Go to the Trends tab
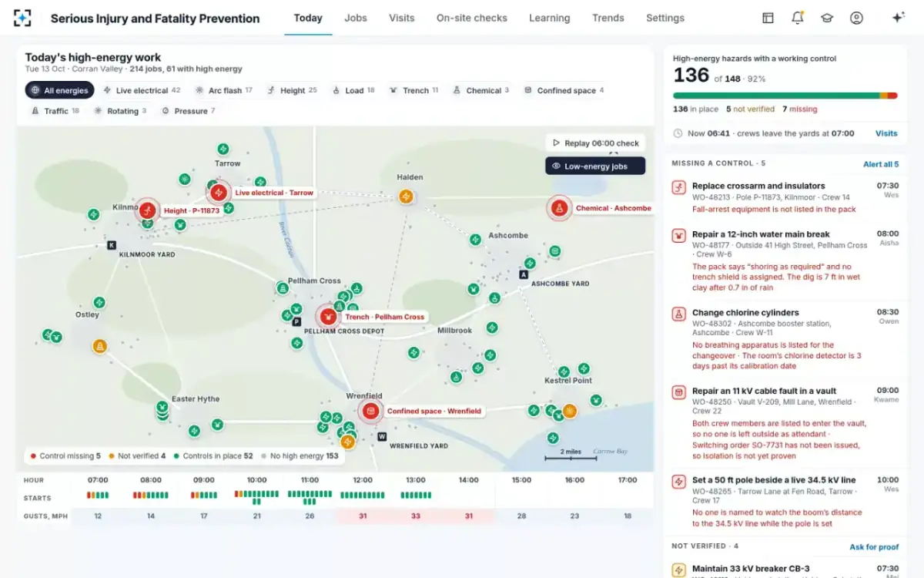The height and width of the screenshot is (578, 924). pyautogui.click(x=608, y=18)
